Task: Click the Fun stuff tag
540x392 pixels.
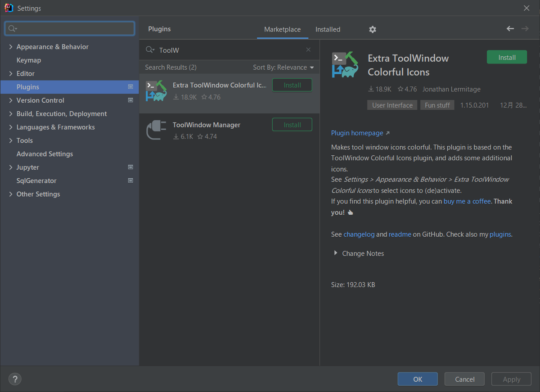Action: click(437, 105)
